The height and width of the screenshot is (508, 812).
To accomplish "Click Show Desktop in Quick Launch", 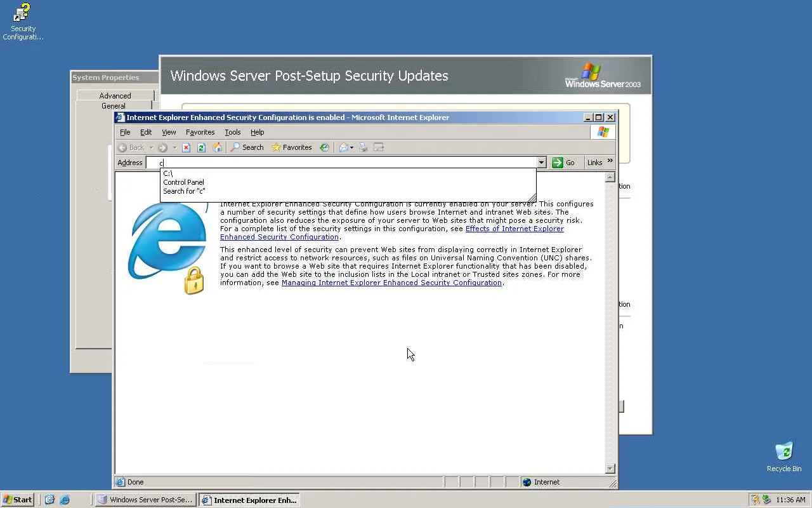I will pos(49,500).
